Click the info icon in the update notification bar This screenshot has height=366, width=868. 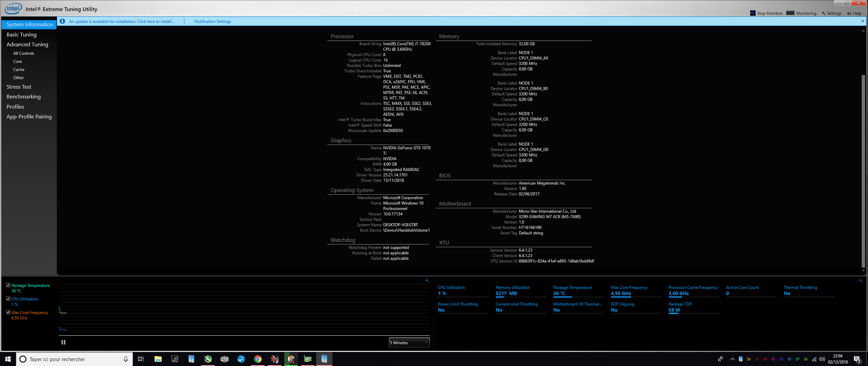(x=62, y=21)
